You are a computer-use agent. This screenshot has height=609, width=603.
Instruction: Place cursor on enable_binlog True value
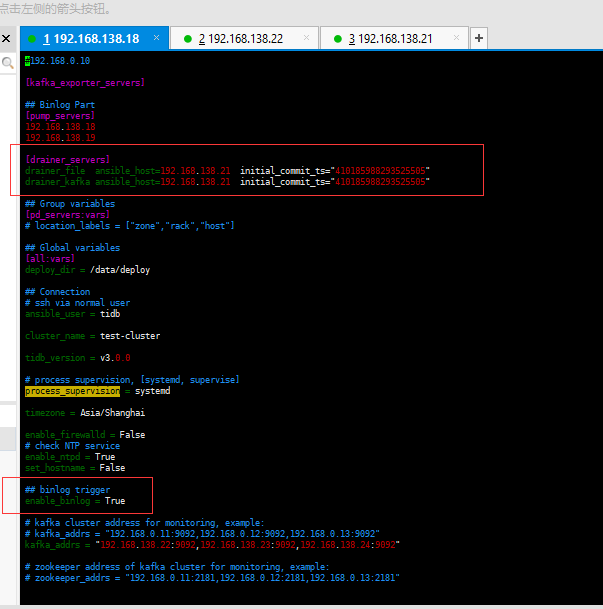click(x=115, y=501)
